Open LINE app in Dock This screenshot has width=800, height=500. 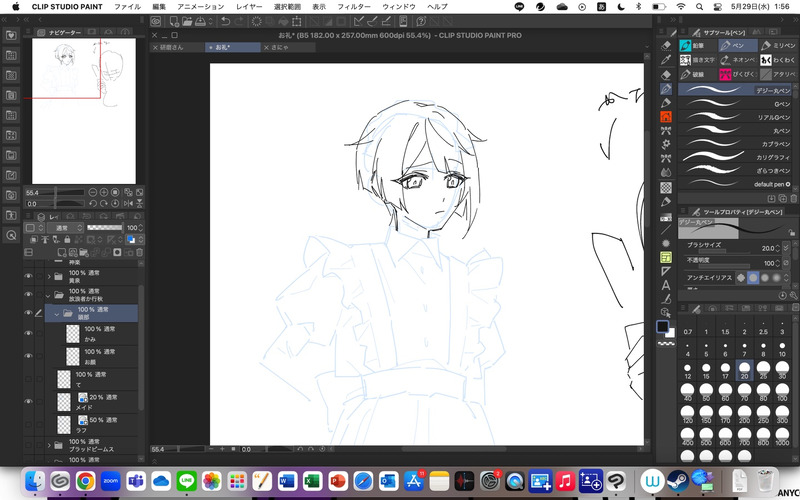187,481
